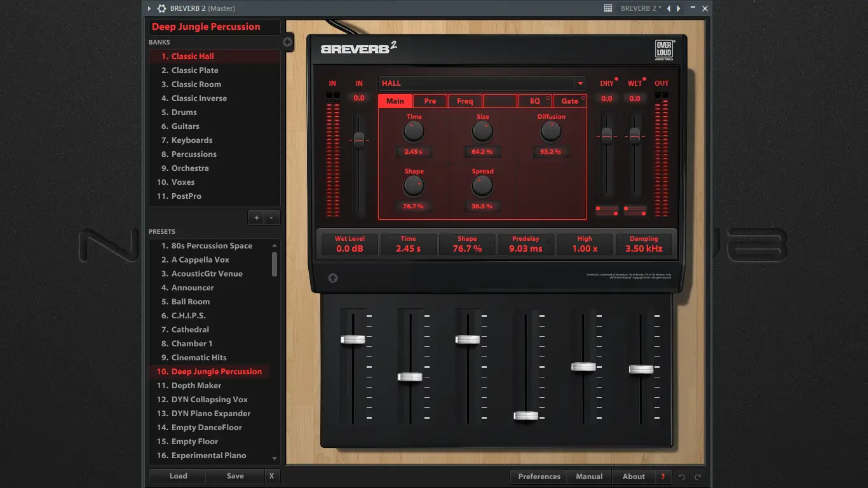Click the X button beside Save
The image size is (868, 488).
272,476
